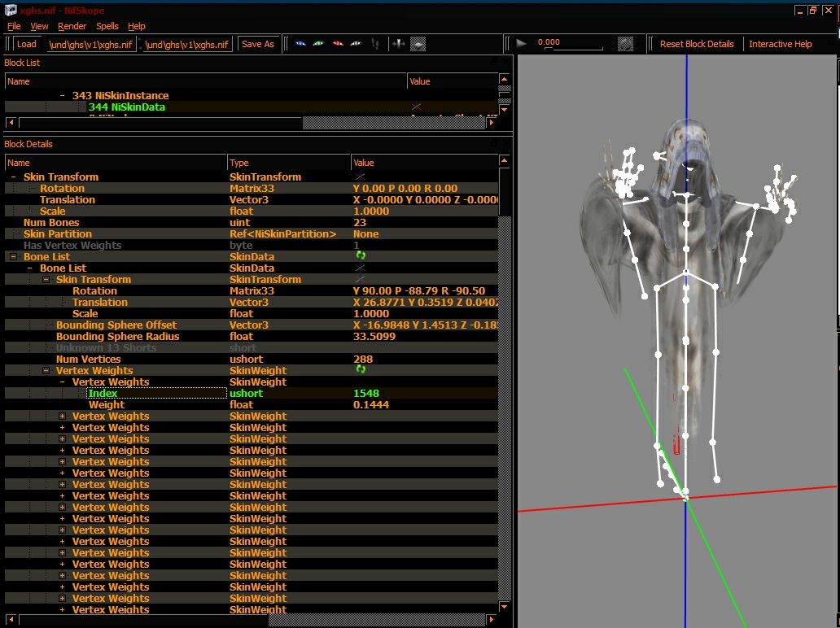Click the Value column header in Block List
Viewport: 840px width, 628px height.
(x=453, y=81)
